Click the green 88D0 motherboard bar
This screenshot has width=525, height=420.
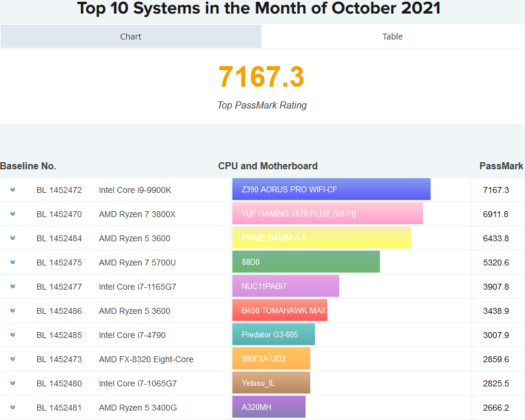(306, 262)
